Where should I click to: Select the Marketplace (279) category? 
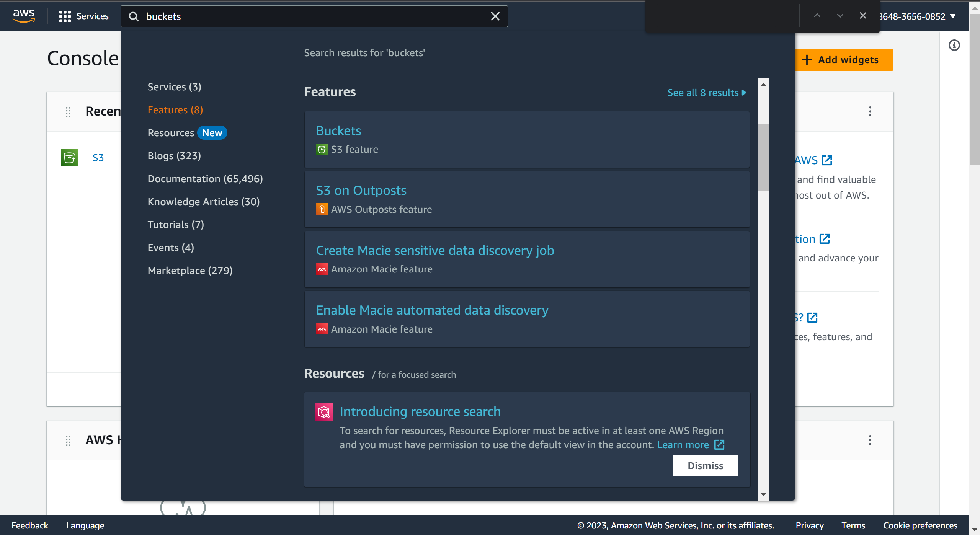pos(190,271)
